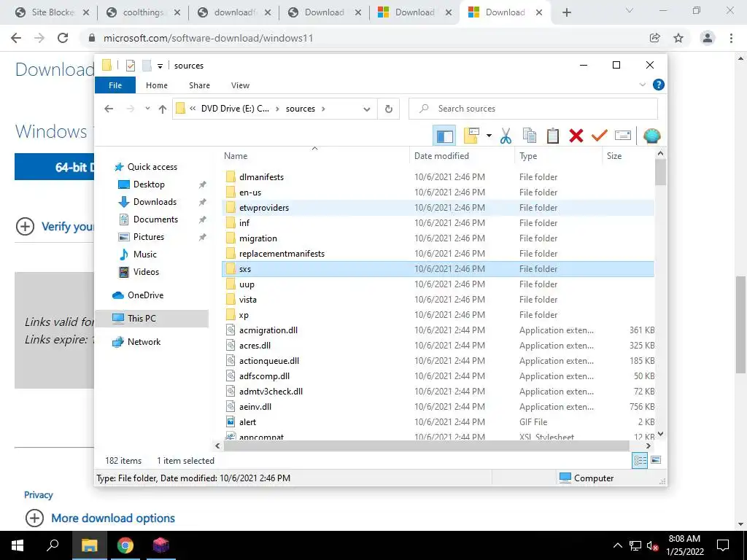This screenshot has width=747, height=560.
Task: Click the vertical scrollbar of file list
Action: tap(660, 172)
